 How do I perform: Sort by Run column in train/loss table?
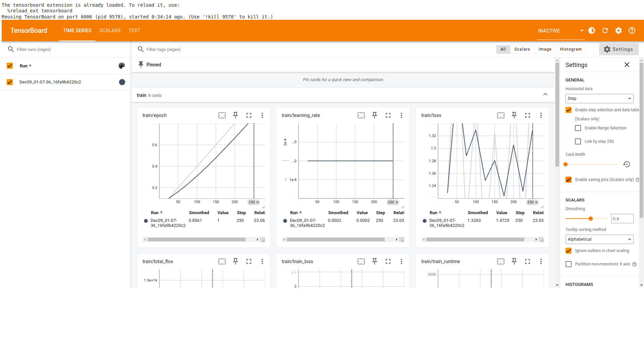click(x=435, y=213)
